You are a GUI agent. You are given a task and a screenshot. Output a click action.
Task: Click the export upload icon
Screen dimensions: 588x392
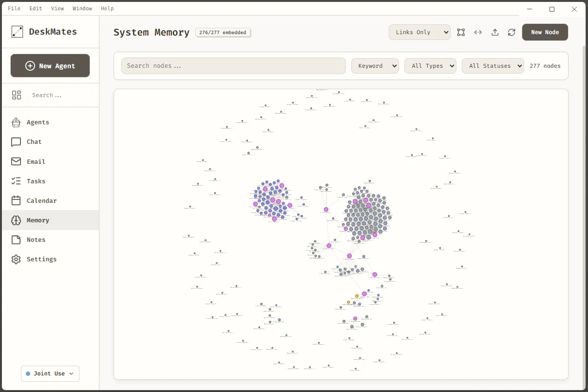tap(495, 32)
